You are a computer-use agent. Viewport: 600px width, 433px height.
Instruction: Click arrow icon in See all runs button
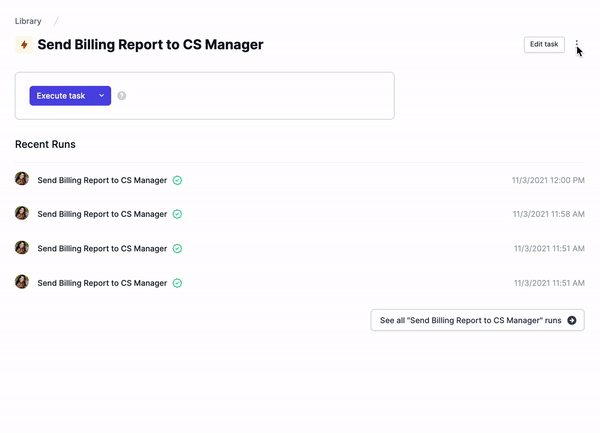[x=572, y=321]
